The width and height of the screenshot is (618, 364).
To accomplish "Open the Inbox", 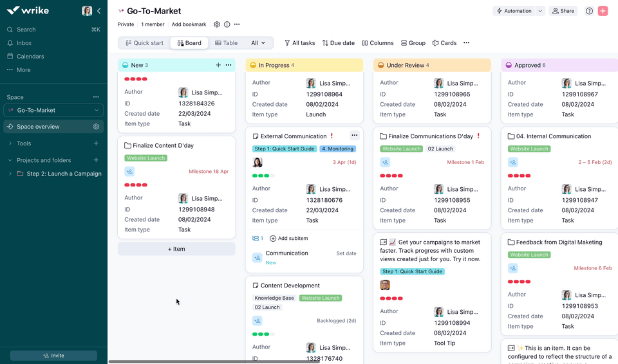I will pyautogui.click(x=24, y=43).
